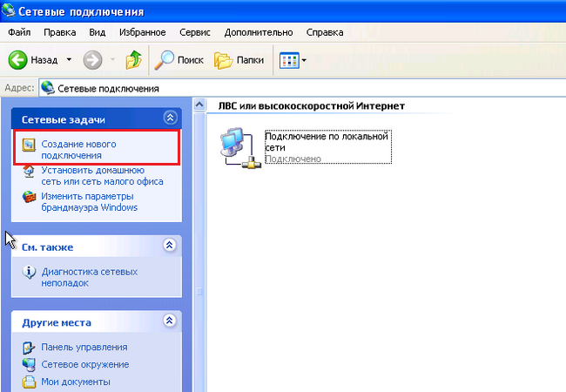Click the Windows firewall settings icon
The width and height of the screenshot is (566, 392).
(28, 196)
